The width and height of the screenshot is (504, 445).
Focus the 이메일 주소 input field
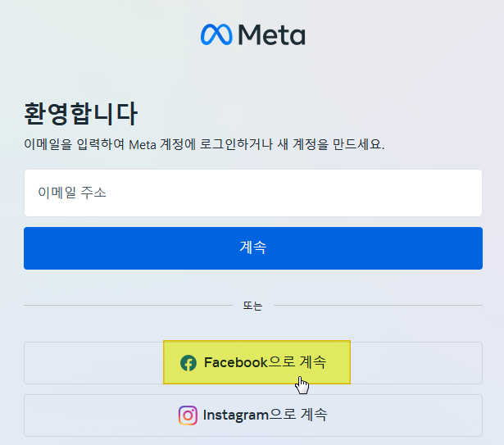[x=253, y=193]
